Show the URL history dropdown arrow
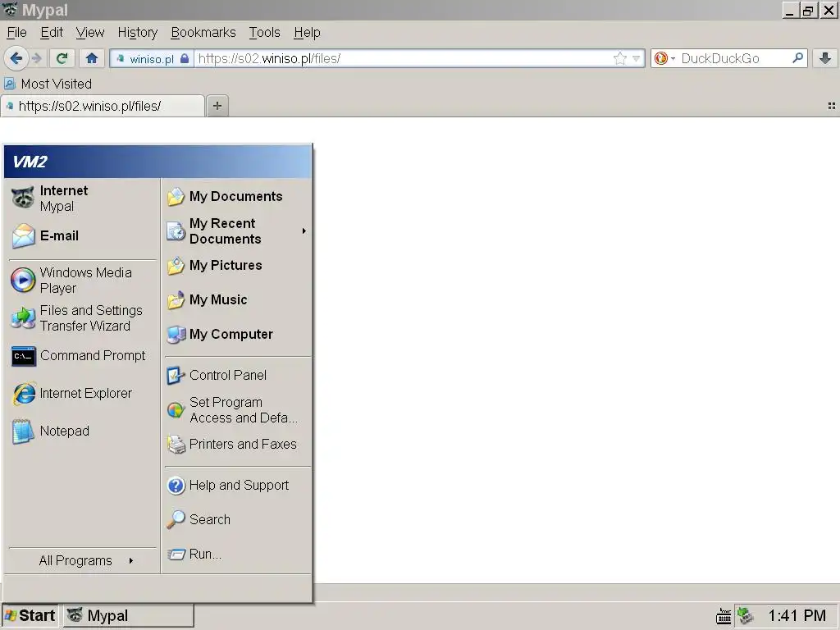The width and height of the screenshot is (840, 630). click(636, 58)
